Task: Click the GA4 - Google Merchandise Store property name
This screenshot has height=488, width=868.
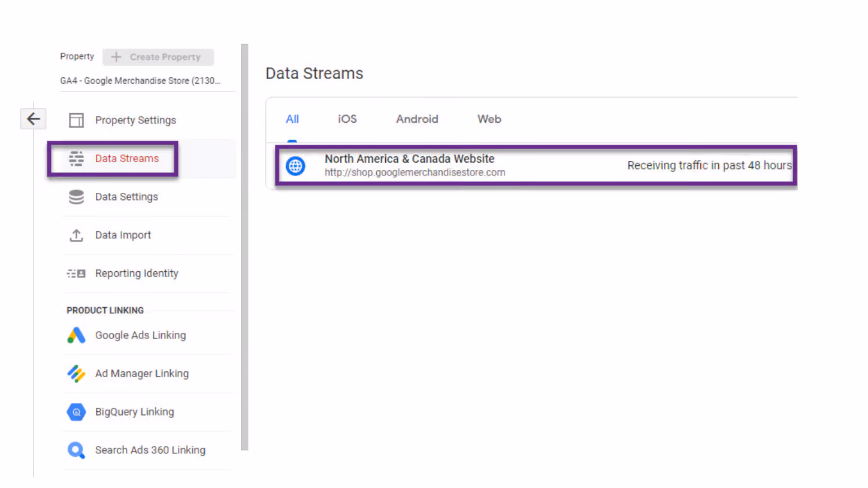Action: pyautogui.click(x=140, y=81)
